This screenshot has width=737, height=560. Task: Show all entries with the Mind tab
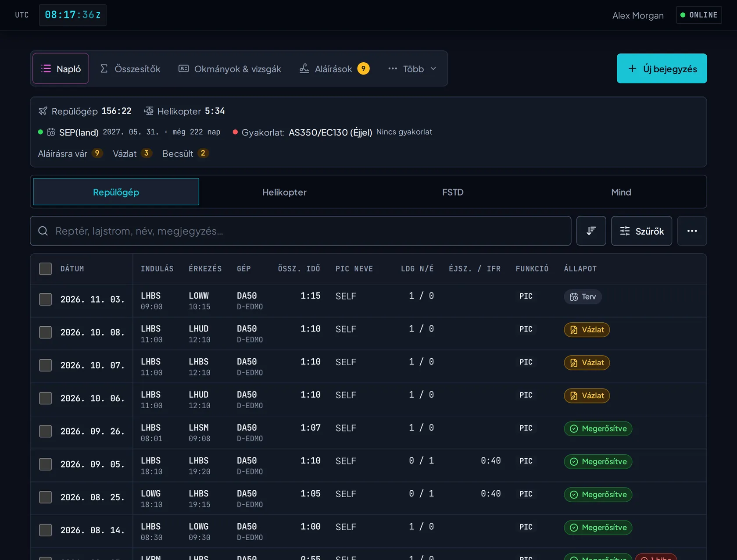[621, 192]
